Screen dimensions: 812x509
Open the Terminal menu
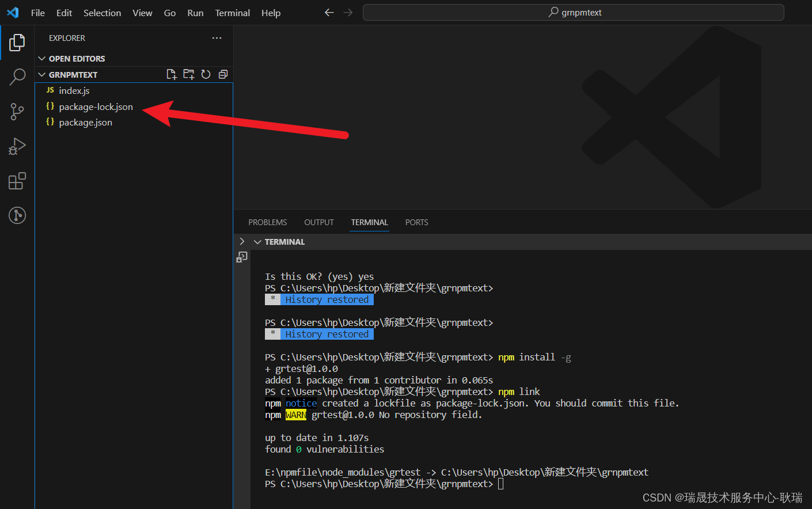[x=233, y=13]
